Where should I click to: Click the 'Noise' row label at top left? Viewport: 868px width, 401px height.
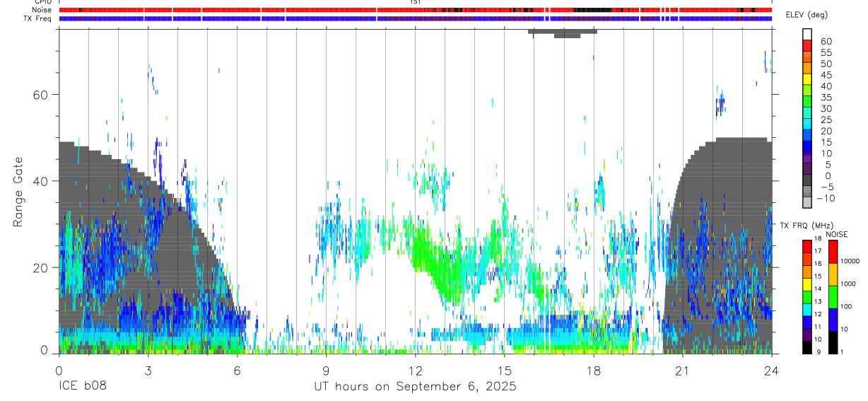43,10
